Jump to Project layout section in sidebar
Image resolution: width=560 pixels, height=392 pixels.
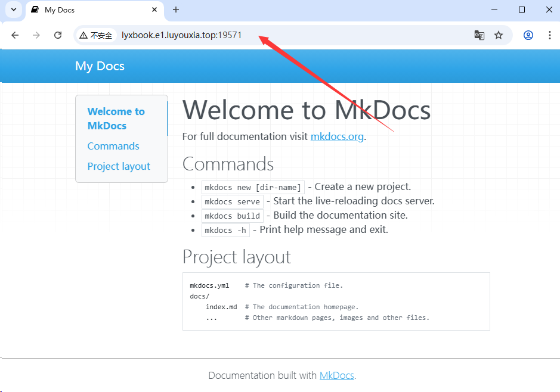tap(119, 166)
